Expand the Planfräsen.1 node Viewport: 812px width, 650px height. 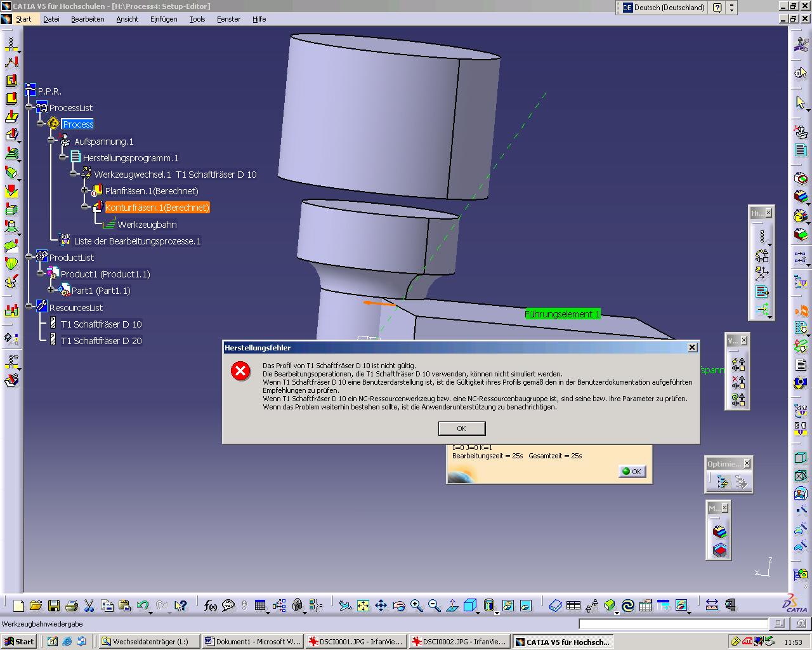tap(85, 190)
